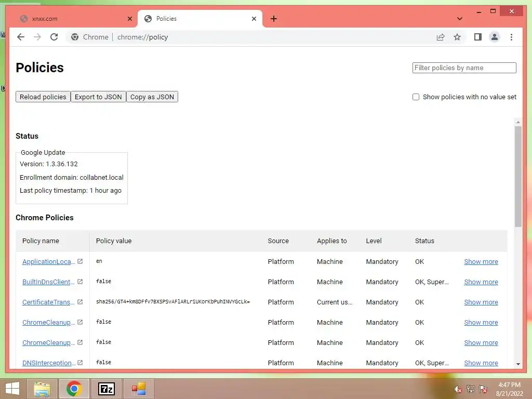
Task: Click Version: 1.3.36.132 text
Action: pos(48,164)
